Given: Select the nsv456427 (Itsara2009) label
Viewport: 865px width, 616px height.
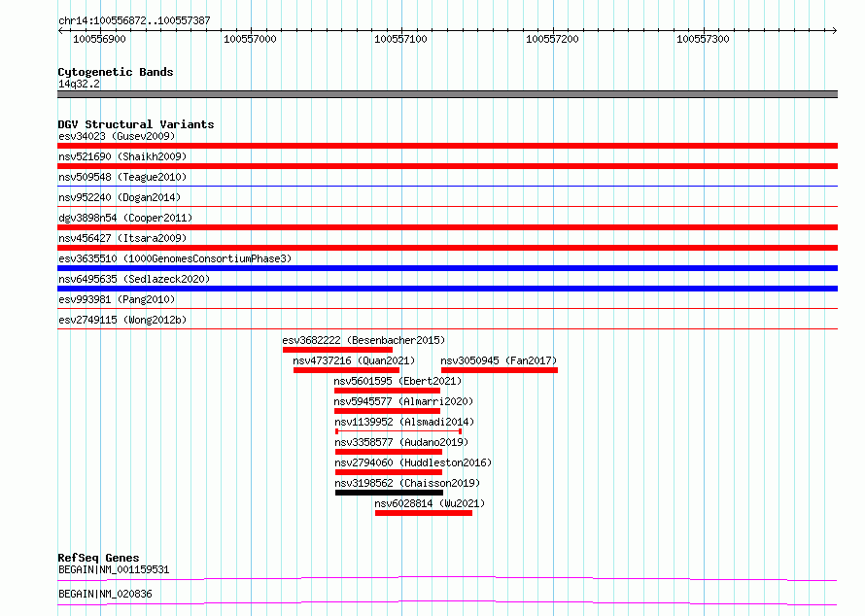Looking at the screenshot, I should (x=122, y=238).
